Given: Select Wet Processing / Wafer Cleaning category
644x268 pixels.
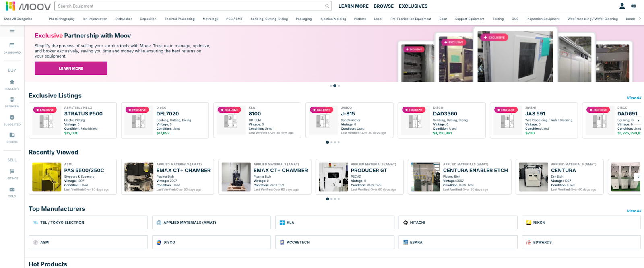Looking at the screenshot, I should [592, 19].
